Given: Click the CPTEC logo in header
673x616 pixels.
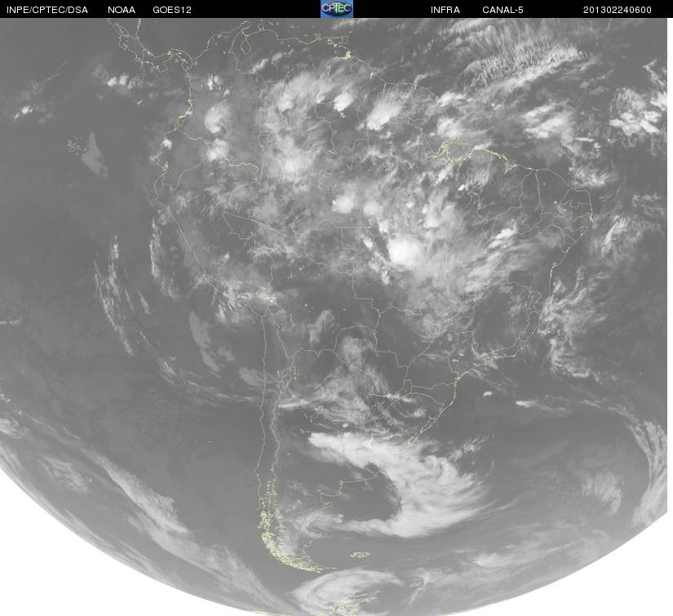Looking at the screenshot, I should click(337, 9).
